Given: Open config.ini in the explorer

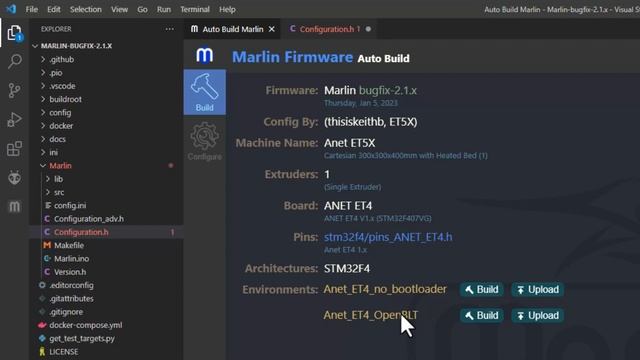Looking at the screenshot, I should click(70, 205).
